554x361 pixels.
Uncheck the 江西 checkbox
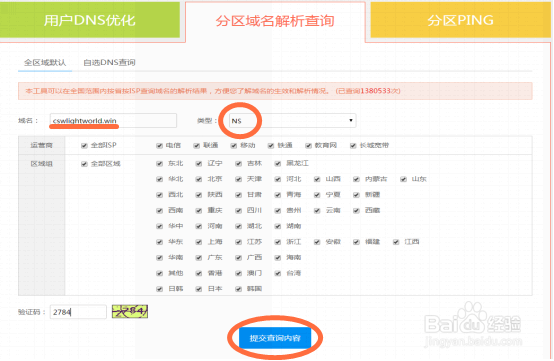click(396, 242)
